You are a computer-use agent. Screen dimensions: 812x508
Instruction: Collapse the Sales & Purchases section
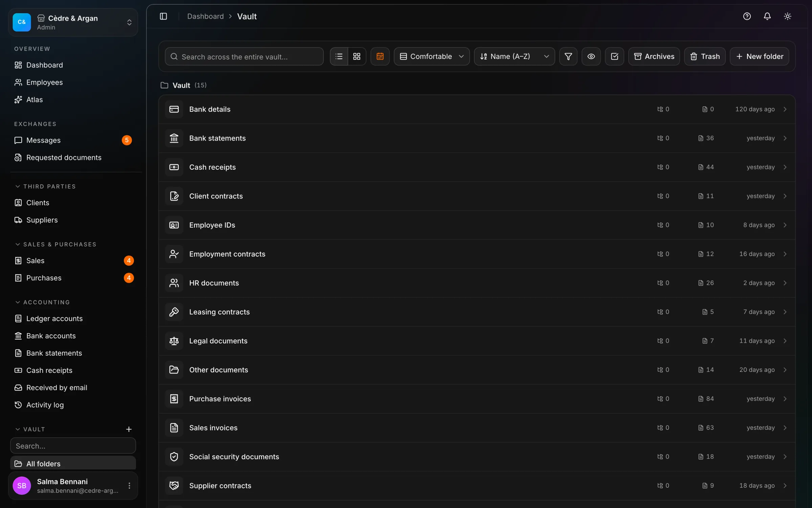tap(56, 245)
